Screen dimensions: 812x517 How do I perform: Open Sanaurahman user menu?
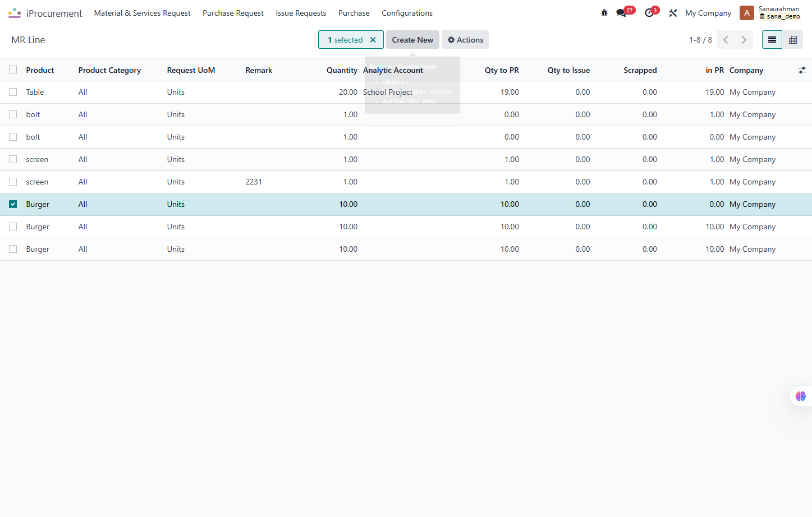tap(779, 13)
